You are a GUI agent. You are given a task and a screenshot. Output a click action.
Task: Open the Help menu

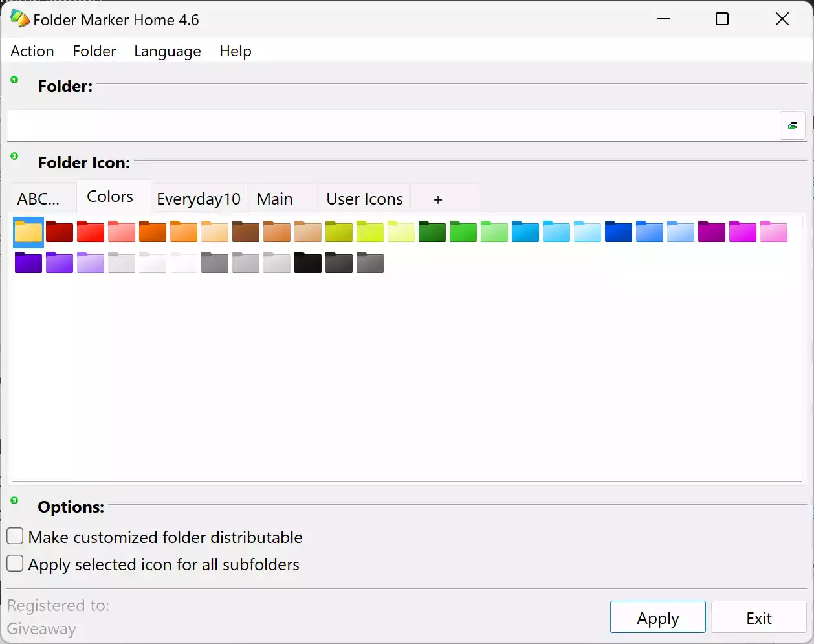click(x=236, y=51)
